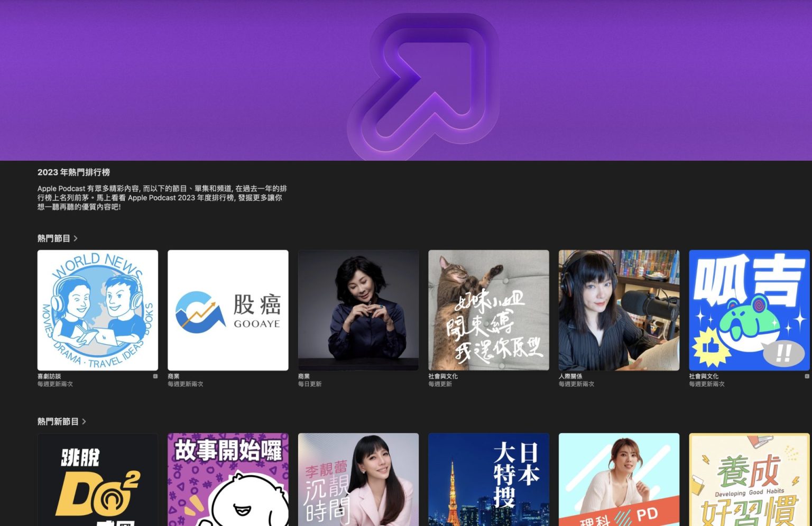Open the 養成好習慣 podcast artwork
812x526 pixels.
click(x=749, y=479)
